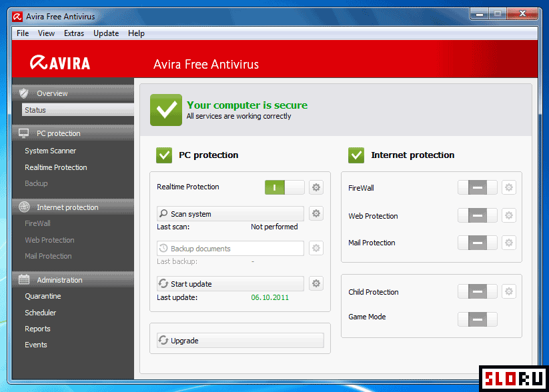Click the Internet protection globe icon in sidebar

pyautogui.click(x=24, y=207)
